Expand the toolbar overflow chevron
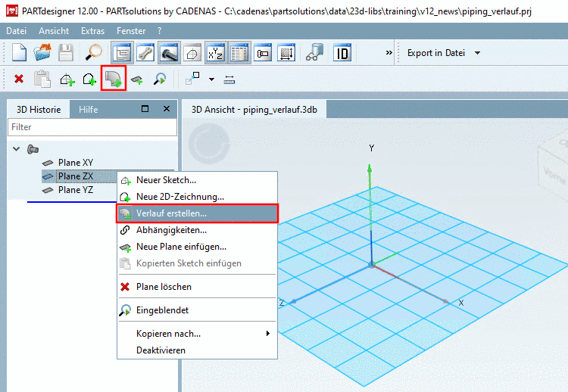This screenshot has height=392, width=568. (x=389, y=53)
